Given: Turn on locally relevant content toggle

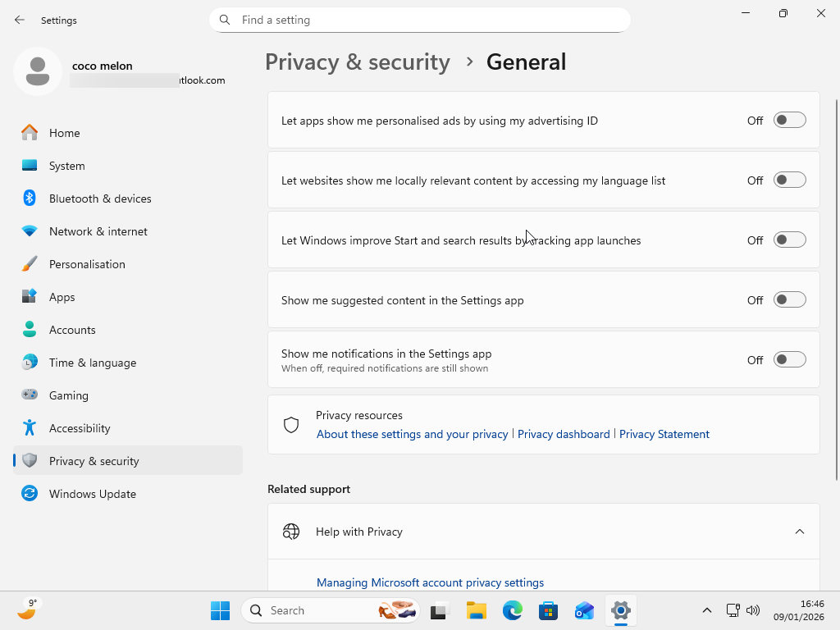Looking at the screenshot, I should click(789, 180).
